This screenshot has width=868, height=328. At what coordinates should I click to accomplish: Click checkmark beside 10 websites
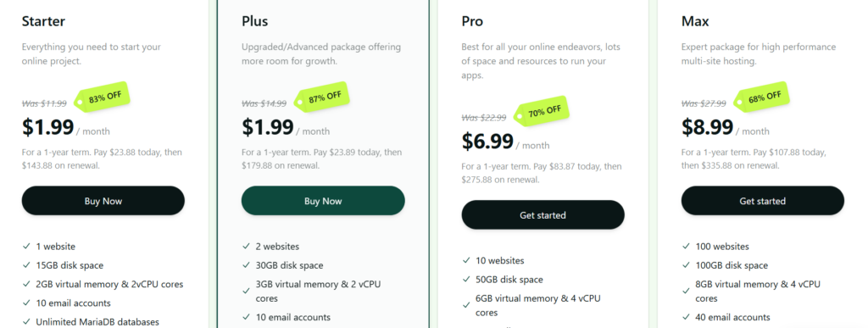[x=466, y=260]
